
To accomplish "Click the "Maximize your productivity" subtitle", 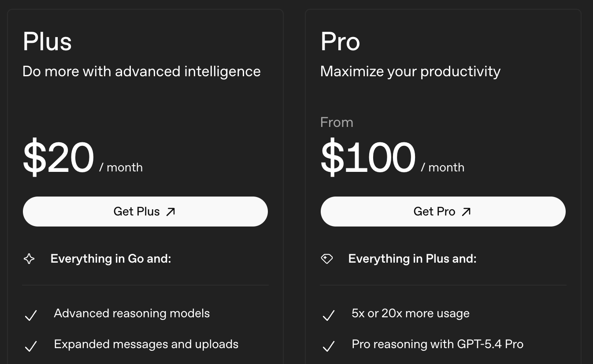I will click(x=411, y=71).
